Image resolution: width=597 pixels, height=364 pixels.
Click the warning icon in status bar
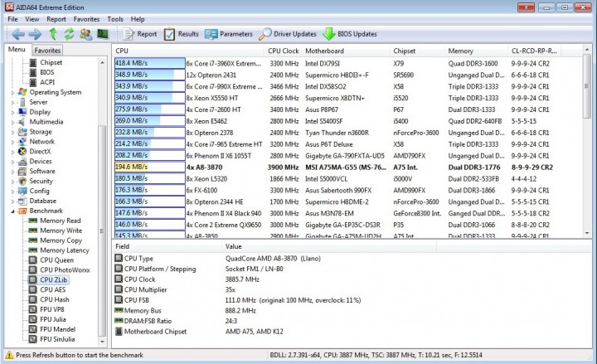coord(9,355)
